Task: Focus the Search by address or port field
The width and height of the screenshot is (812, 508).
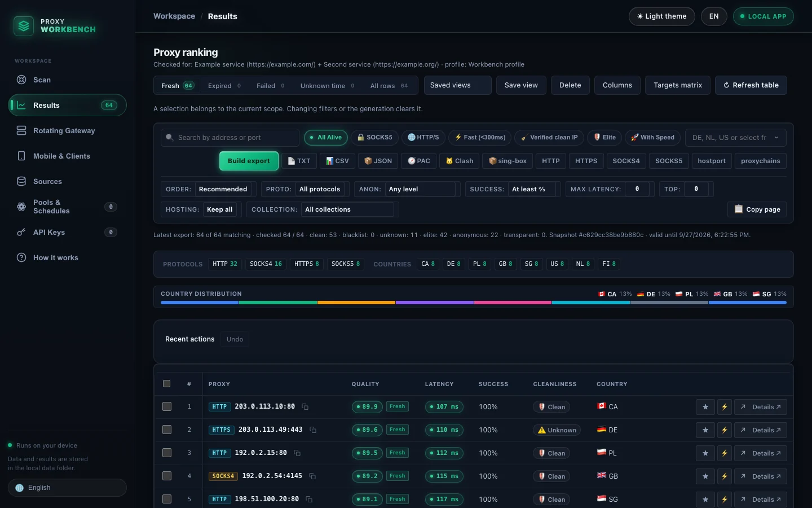Action: tap(230, 138)
